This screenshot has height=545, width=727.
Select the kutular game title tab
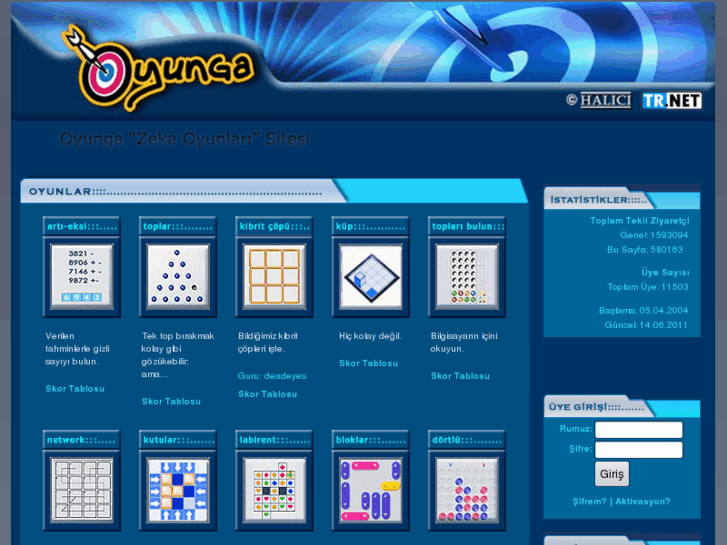point(178,440)
